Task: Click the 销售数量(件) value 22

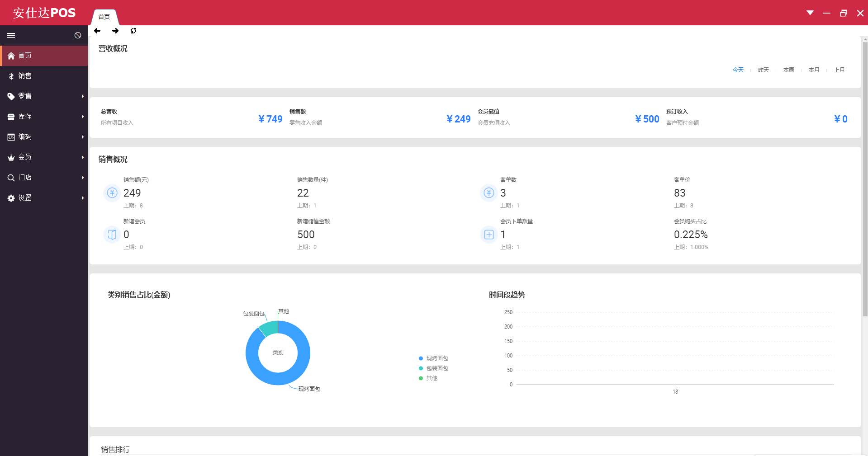Action: tap(303, 193)
